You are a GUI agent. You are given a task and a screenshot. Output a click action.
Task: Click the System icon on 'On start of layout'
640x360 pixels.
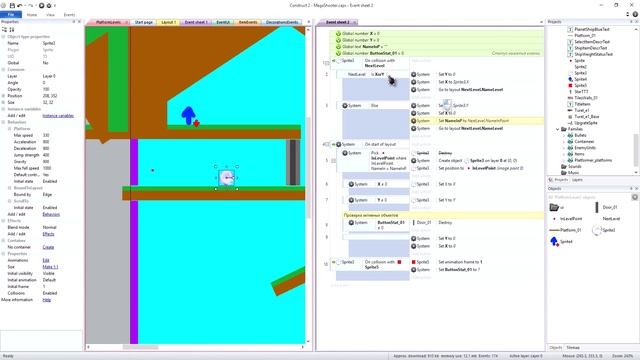pos(338,144)
